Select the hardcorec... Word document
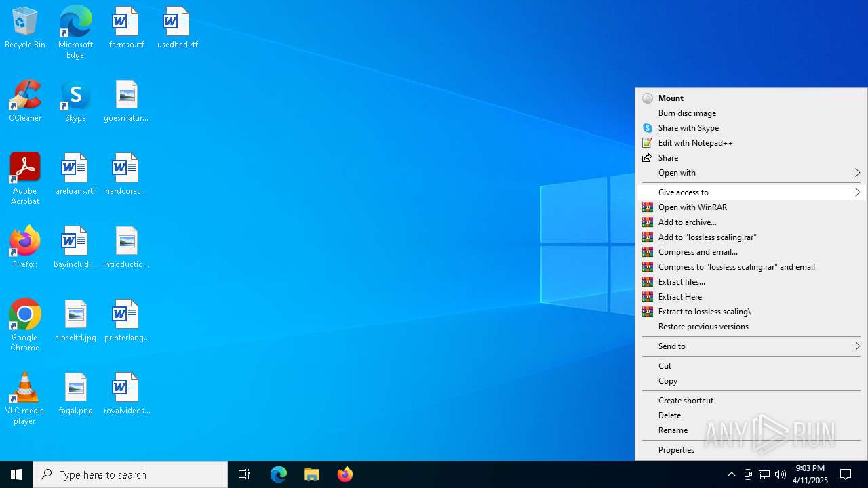Image resolution: width=868 pixels, height=488 pixels. pos(126,175)
